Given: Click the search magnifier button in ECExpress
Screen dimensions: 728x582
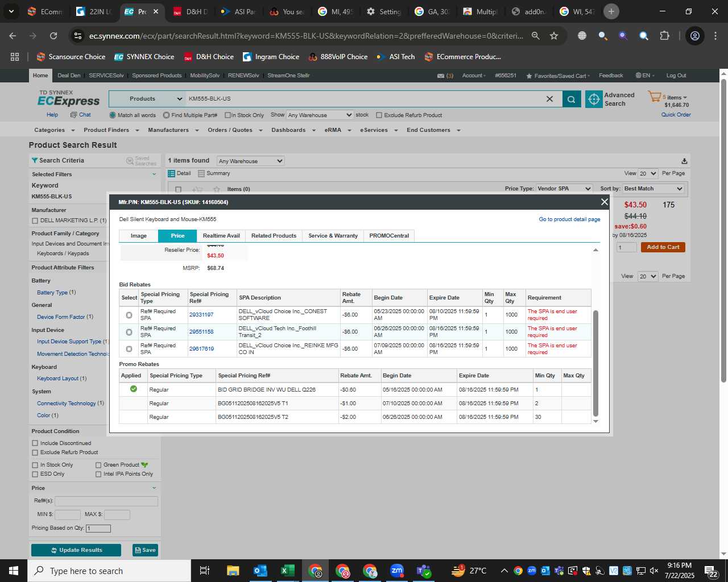Looking at the screenshot, I should pos(572,99).
